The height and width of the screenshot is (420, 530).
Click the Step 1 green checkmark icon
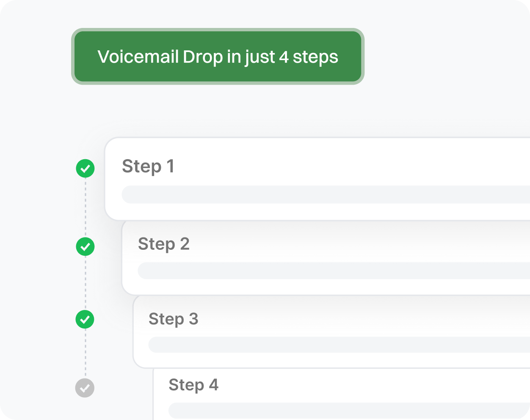[x=85, y=169]
